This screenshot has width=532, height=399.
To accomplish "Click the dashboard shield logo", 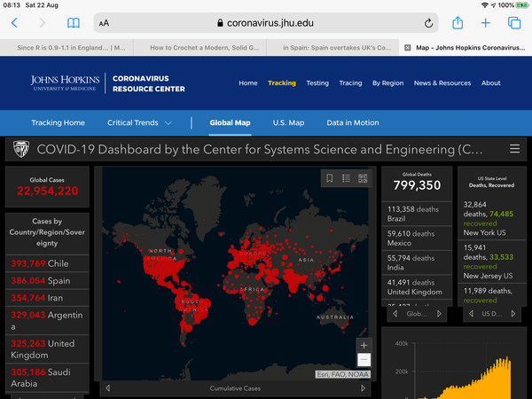I will point(21,149).
